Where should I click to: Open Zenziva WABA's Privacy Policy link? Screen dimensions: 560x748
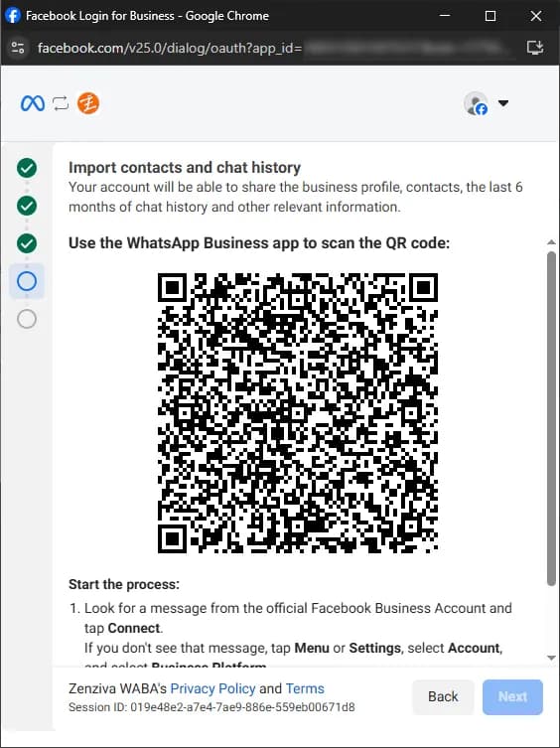coord(212,688)
